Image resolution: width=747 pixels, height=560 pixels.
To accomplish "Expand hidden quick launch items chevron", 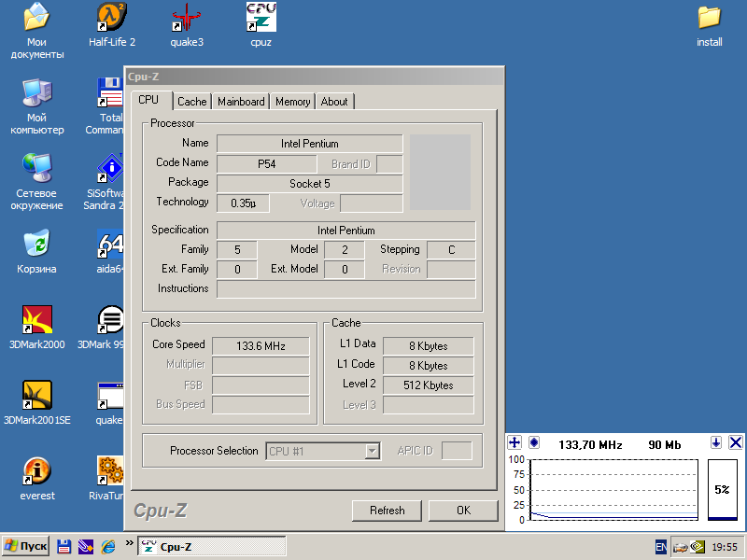I will [x=129, y=542].
